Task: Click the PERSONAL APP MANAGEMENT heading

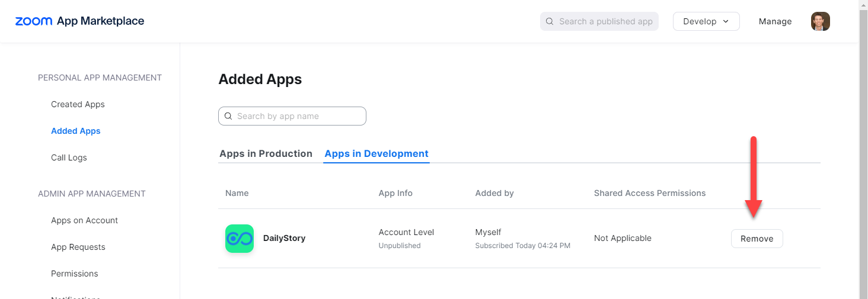Action: [100, 78]
